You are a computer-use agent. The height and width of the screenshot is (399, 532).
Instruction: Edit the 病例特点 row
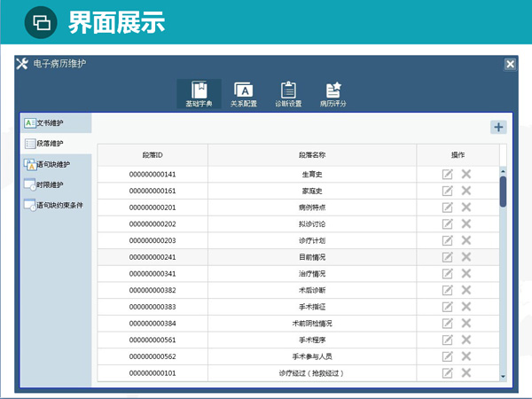click(447, 207)
